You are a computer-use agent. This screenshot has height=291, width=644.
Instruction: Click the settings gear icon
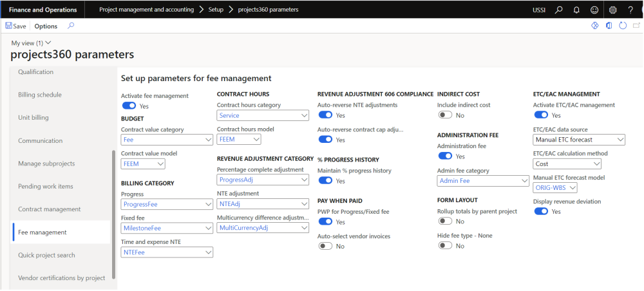[x=612, y=10]
